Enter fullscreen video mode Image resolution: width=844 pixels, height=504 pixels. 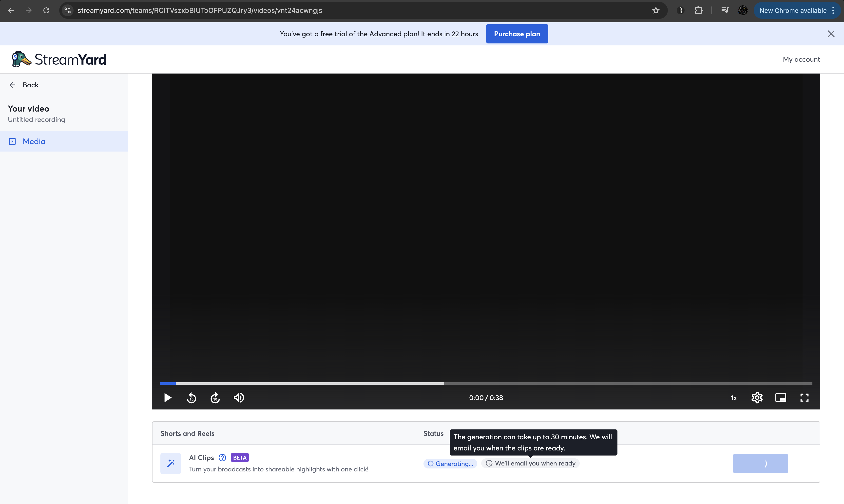click(x=805, y=398)
